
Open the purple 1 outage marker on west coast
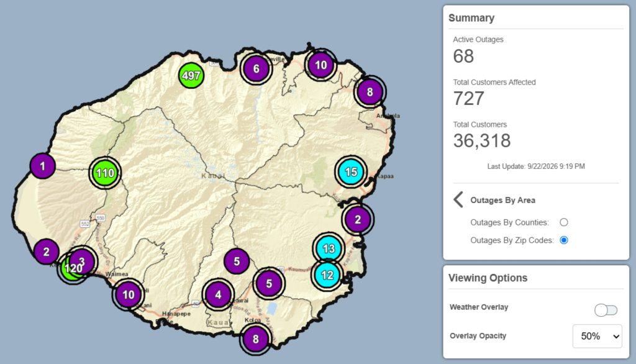click(x=43, y=166)
